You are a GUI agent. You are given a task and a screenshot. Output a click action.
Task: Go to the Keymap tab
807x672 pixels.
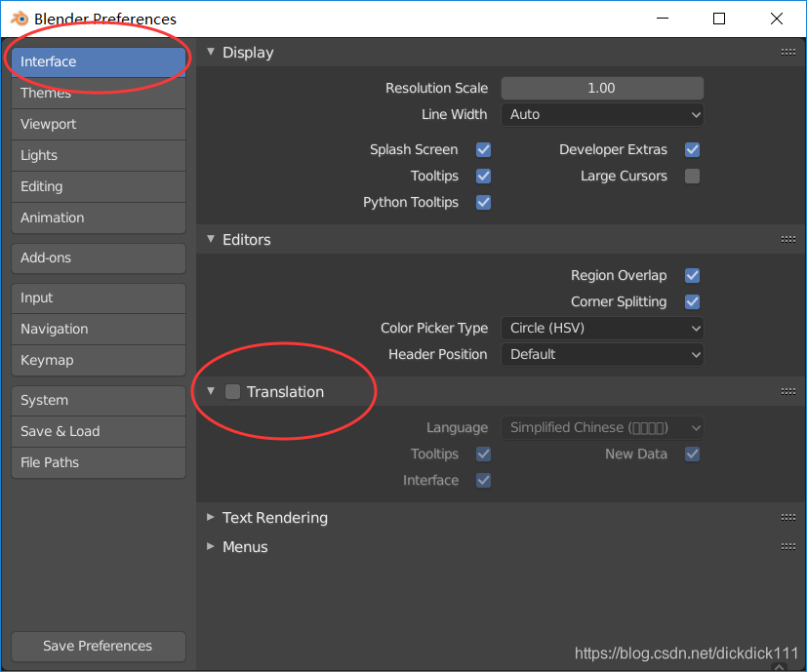(x=99, y=360)
